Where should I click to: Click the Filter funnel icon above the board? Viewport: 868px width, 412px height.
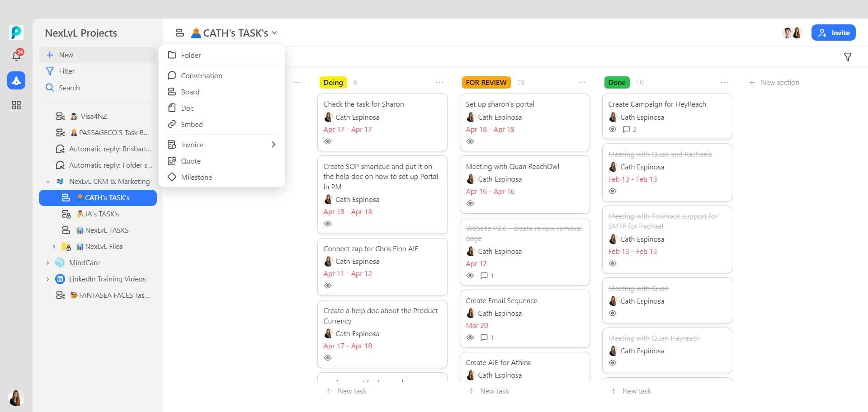tap(848, 56)
